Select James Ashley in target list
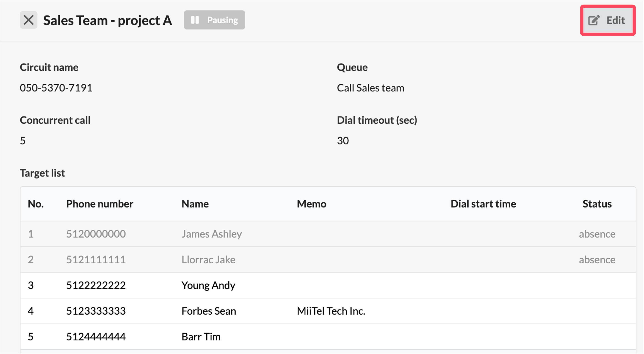This screenshot has height=354, width=644. coord(212,234)
